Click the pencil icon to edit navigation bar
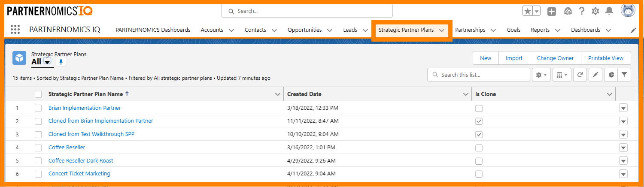 coord(633,30)
